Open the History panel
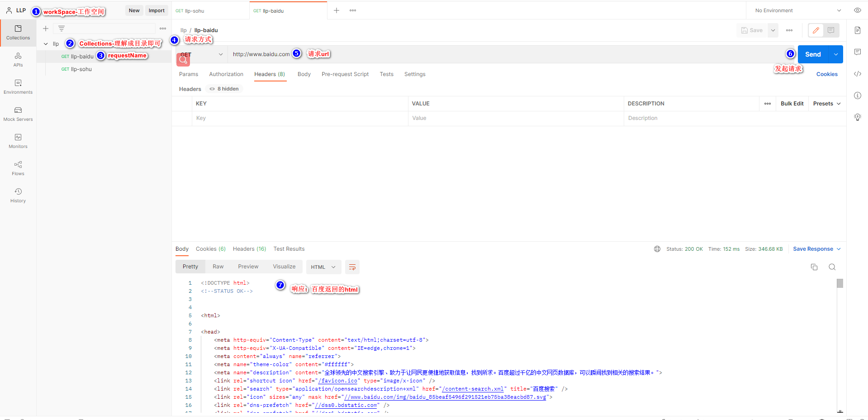Viewport: 868px width, 420px height. (18, 196)
